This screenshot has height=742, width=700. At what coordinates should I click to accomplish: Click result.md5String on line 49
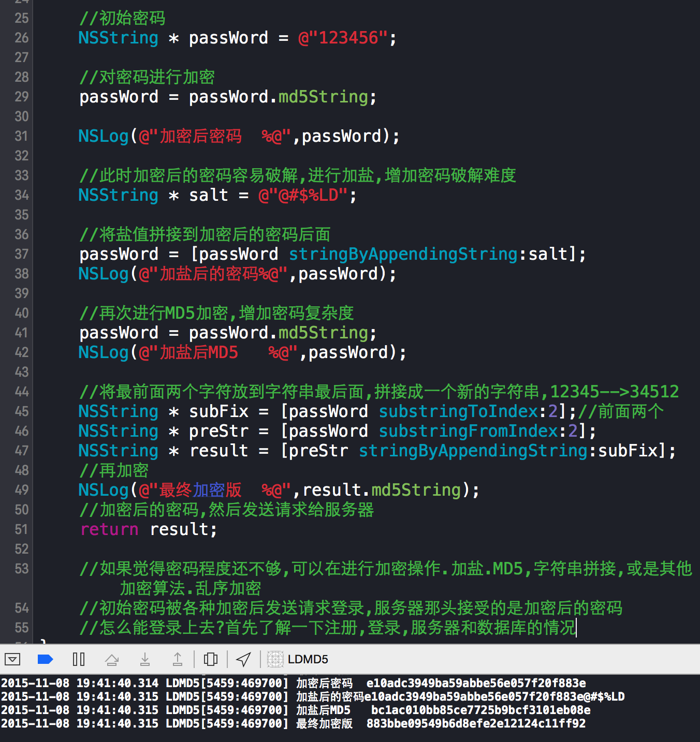(x=382, y=490)
